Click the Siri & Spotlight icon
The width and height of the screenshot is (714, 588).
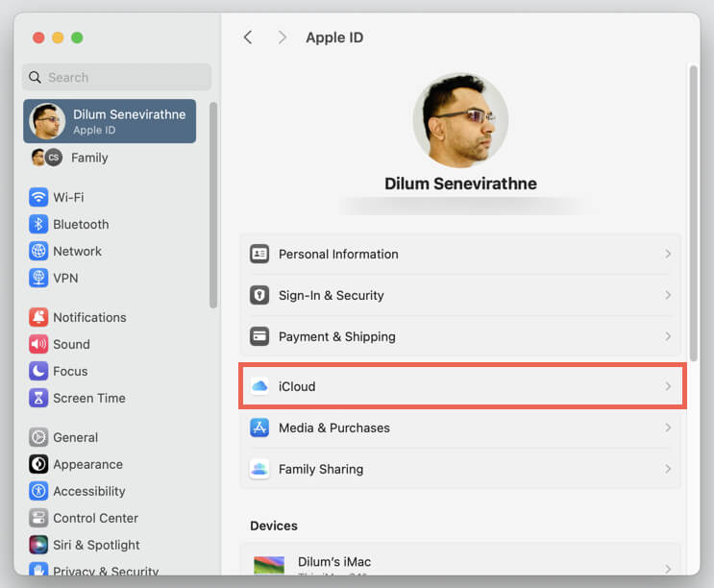[38, 545]
